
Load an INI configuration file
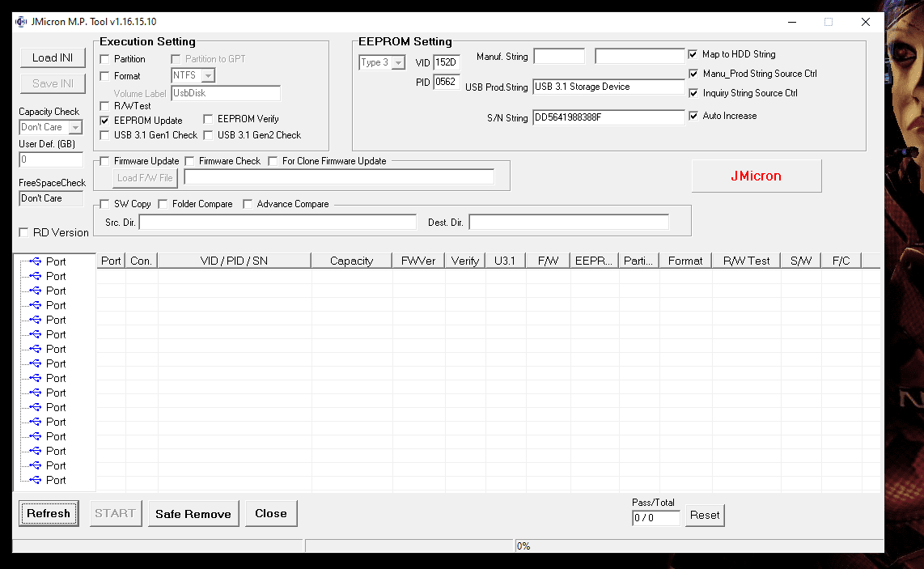(x=53, y=57)
